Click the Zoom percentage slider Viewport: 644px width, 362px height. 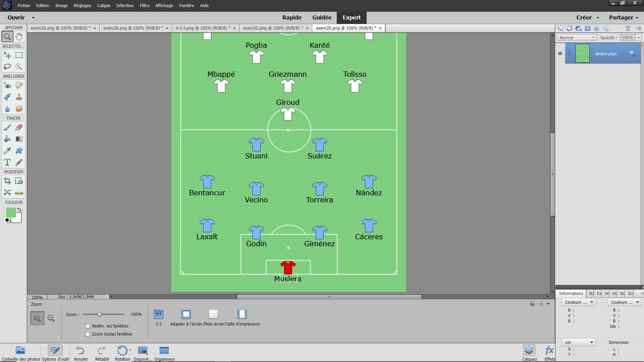pos(103,314)
